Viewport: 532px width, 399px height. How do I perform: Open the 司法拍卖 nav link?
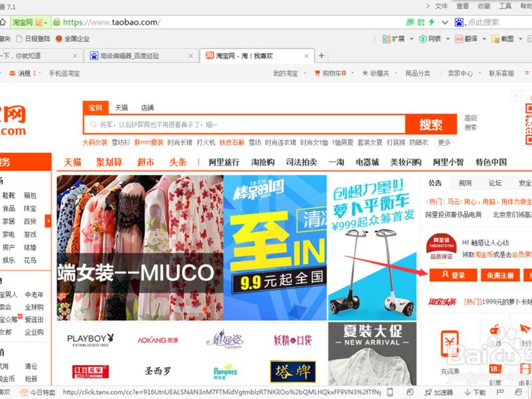coord(301,162)
